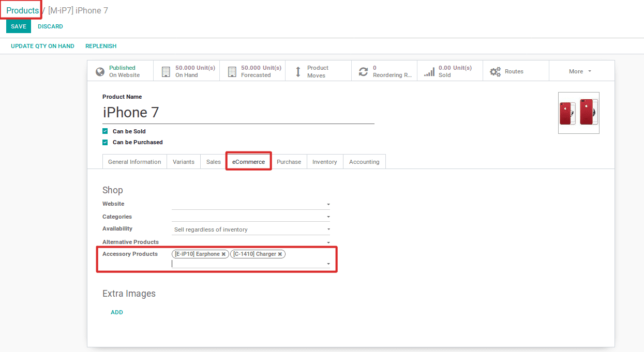
Task: Open the Availability dropdown
Action: 328,229
